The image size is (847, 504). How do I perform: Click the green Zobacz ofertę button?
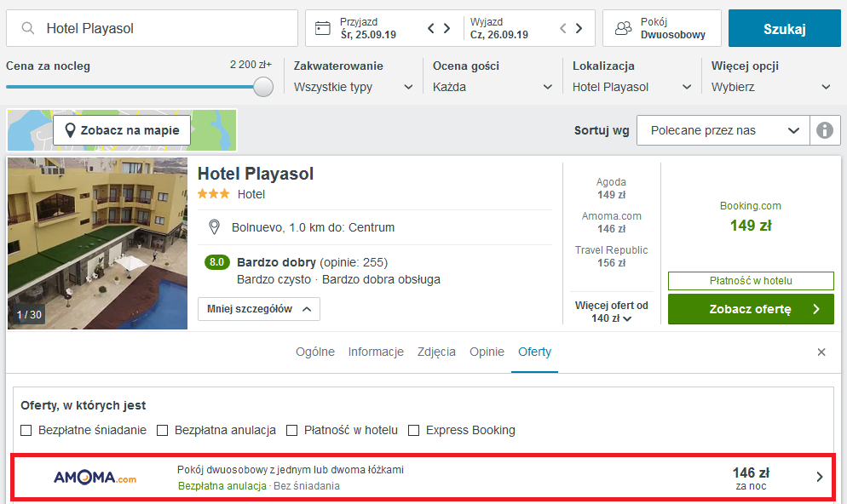coord(751,309)
